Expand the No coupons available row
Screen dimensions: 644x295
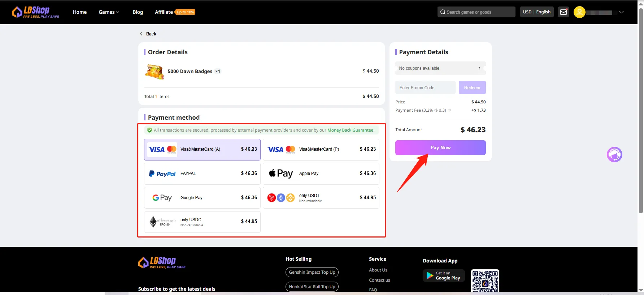click(x=440, y=68)
